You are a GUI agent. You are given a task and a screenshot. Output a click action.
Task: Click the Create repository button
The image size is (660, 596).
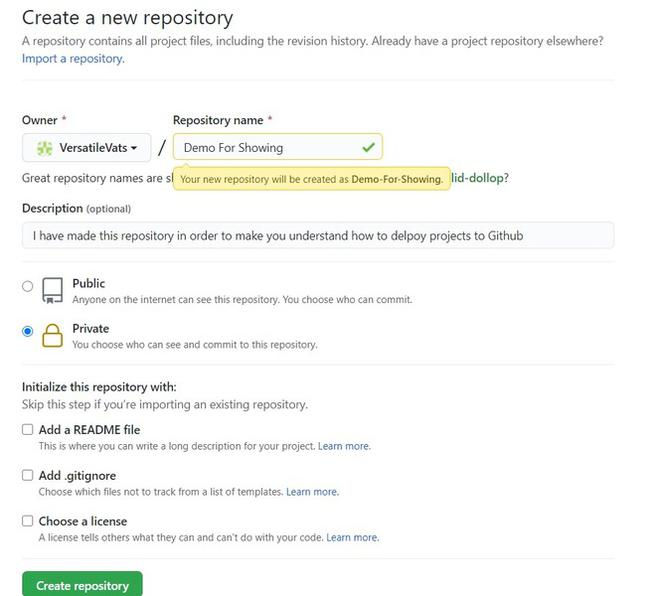tap(82, 585)
